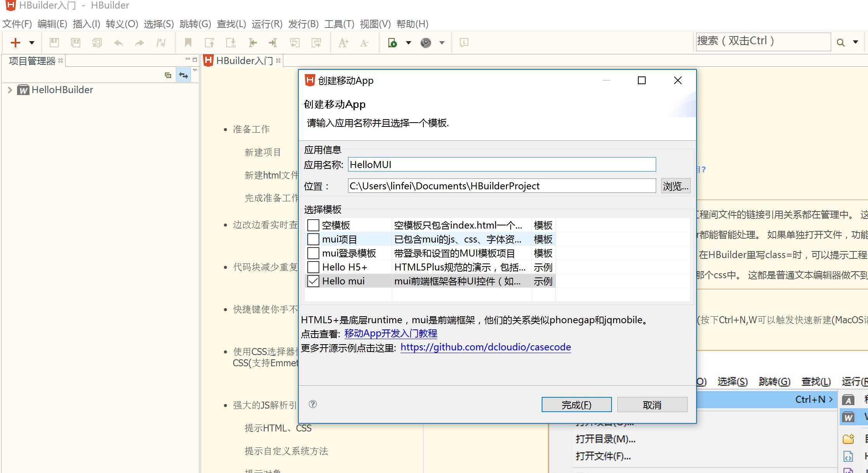The height and width of the screenshot is (473, 868).
Task: Minimize the project manager panel
Action: tap(188, 59)
